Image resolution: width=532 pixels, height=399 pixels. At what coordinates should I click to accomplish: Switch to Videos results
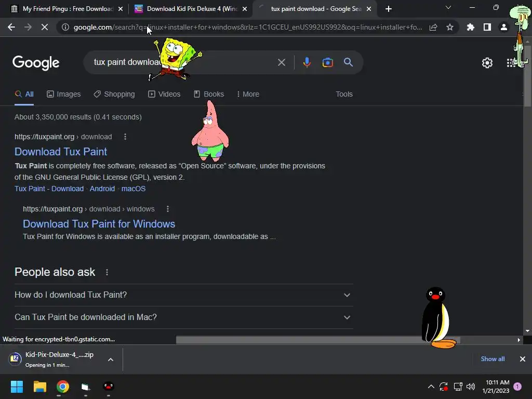point(164,95)
